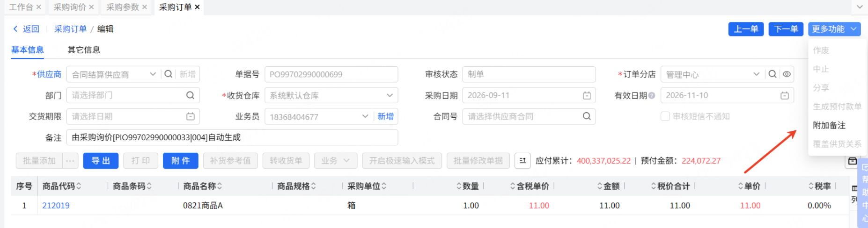Click the row height adjust icon button
The image size is (868, 228).
[522, 161]
